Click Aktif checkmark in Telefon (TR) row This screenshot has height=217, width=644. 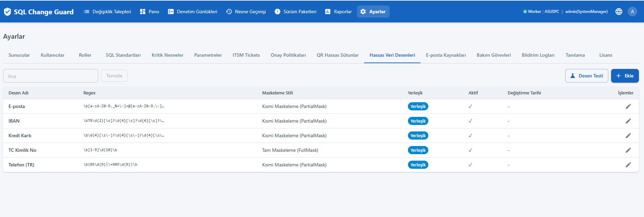click(x=470, y=165)
